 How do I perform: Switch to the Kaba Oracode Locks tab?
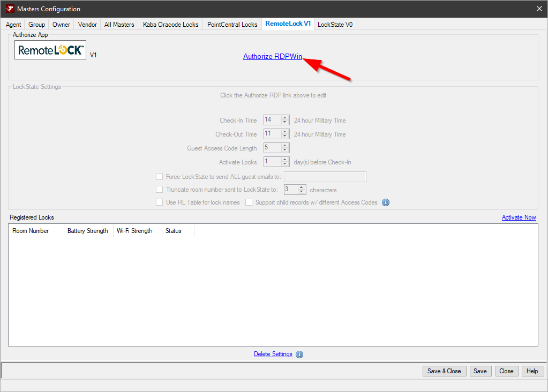[170, 24]
